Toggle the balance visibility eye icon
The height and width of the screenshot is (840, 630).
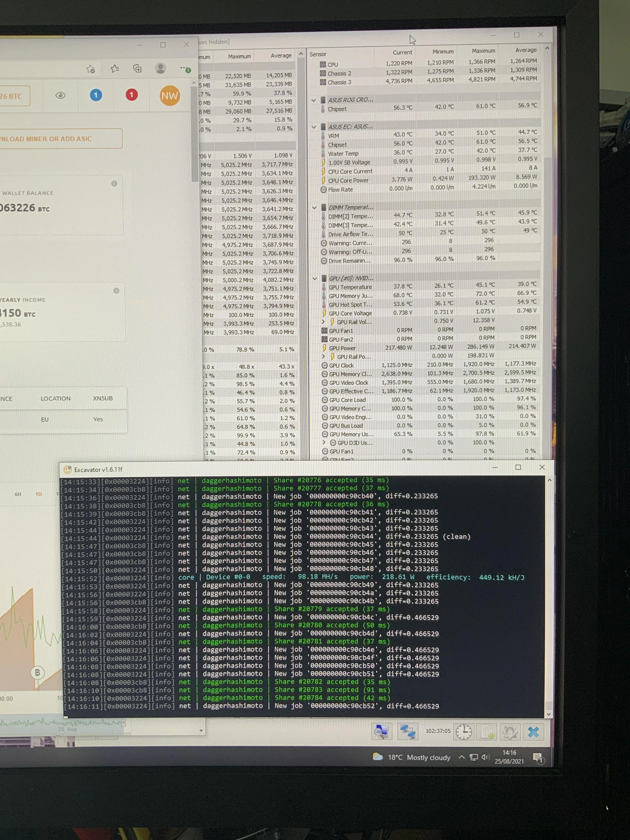click(60, 95)
